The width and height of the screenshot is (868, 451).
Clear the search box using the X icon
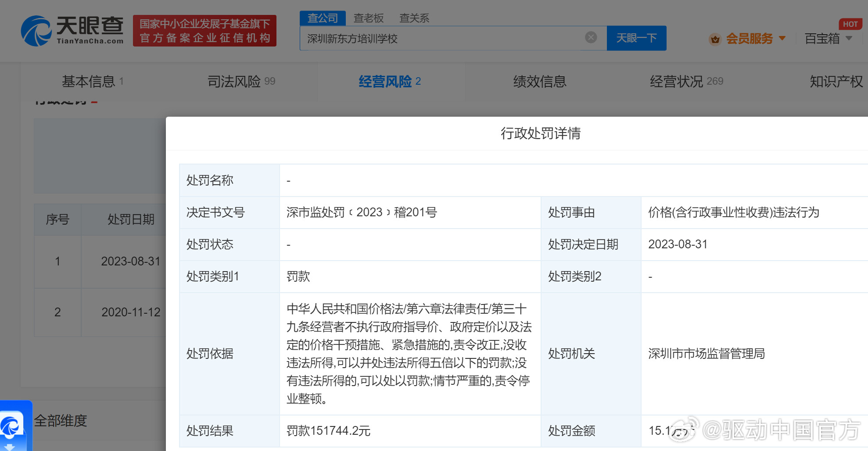591,38
